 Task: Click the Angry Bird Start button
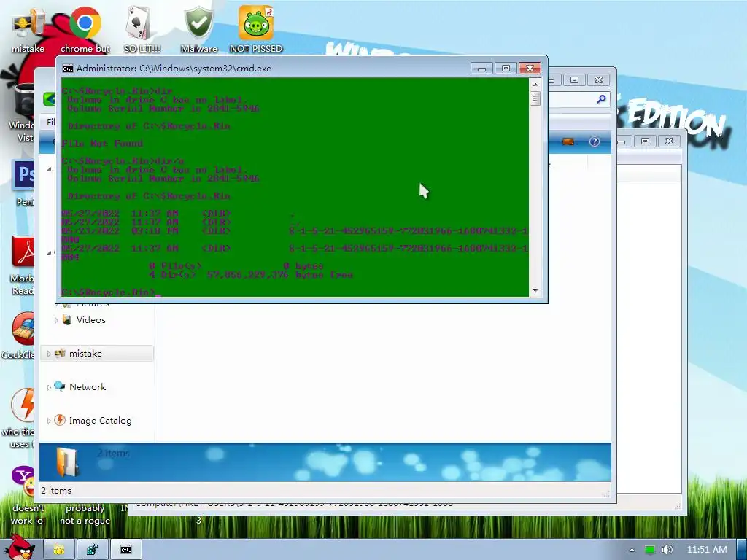19,548
